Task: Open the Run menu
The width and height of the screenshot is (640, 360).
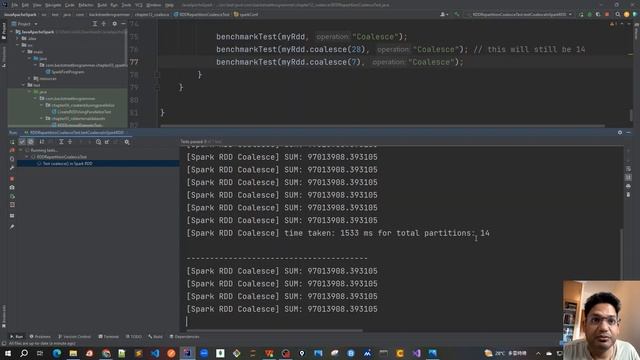Action: [x=114, y=5]
